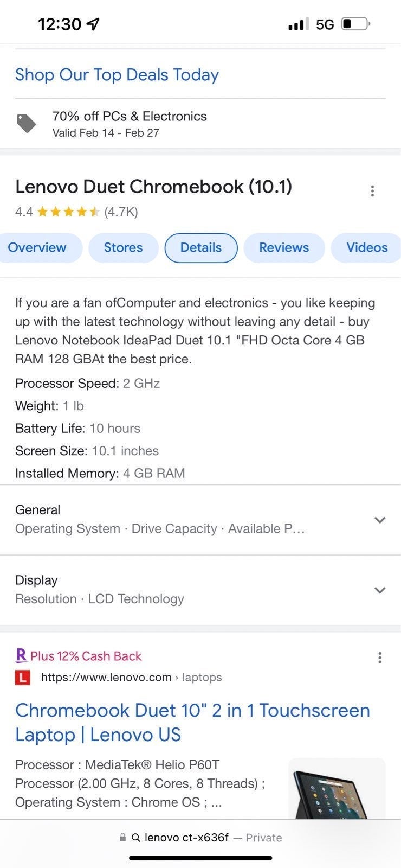This screenshot has height=868, width=401.
Task: Switch to the Overview tab
Action: click(x=38, y=248)
